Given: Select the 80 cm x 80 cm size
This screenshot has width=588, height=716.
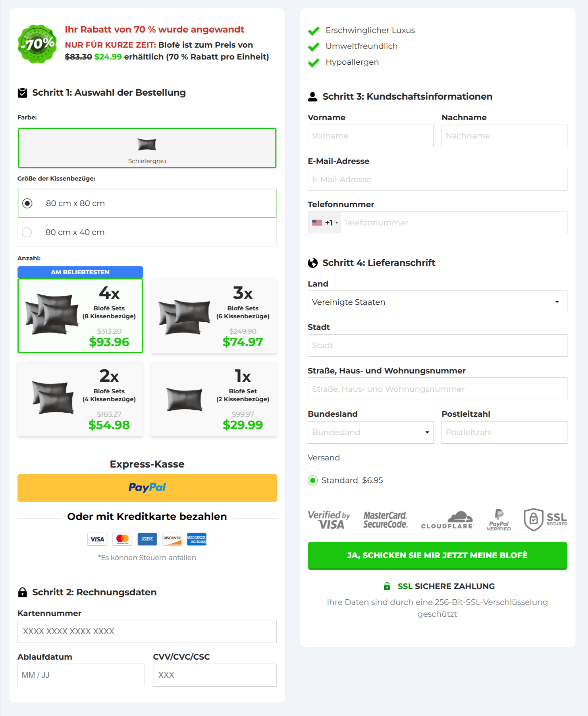Looking at the screenshot, I should click(x=27, y=204).
